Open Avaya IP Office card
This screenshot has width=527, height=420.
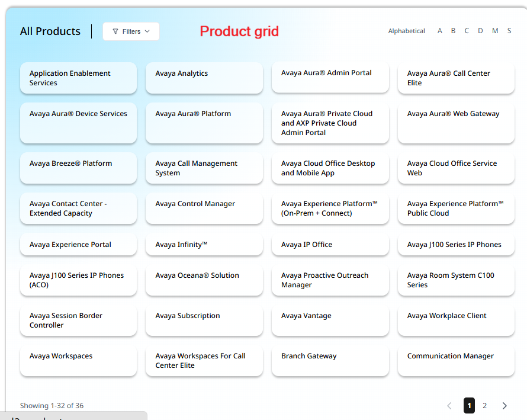click(330, 245)
